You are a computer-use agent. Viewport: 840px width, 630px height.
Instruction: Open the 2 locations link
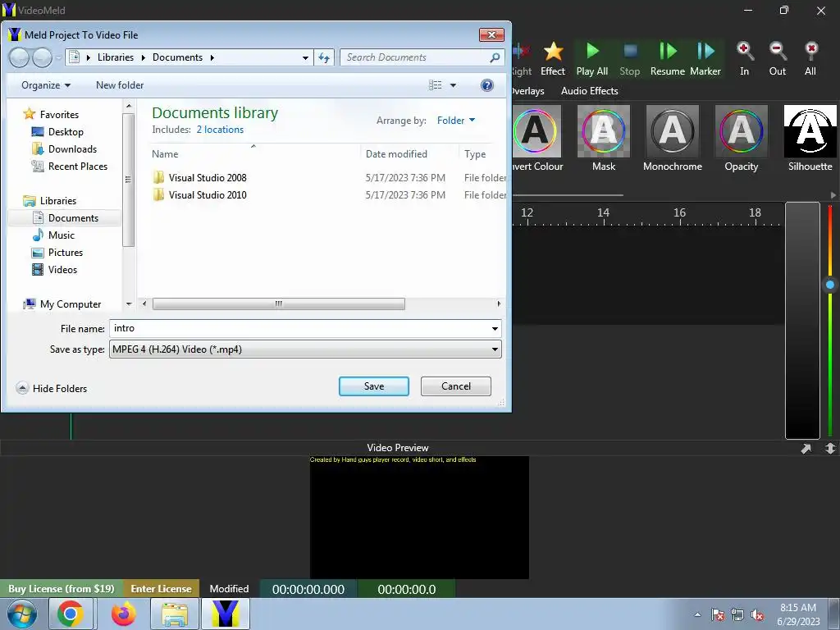click(220, 130)
